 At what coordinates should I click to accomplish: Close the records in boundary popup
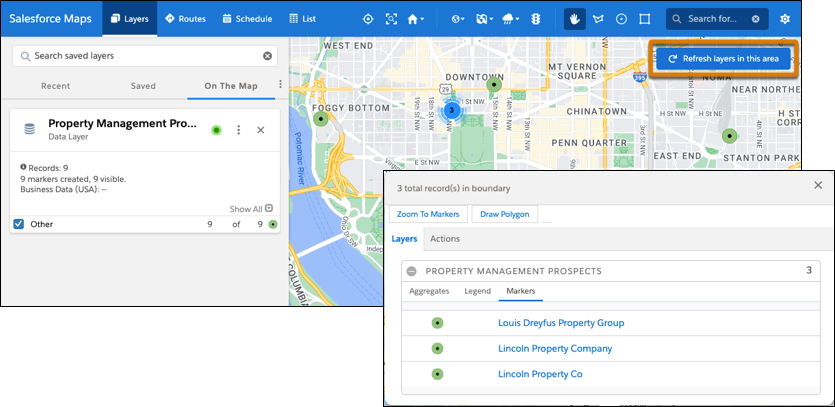[x=818, y=185]
